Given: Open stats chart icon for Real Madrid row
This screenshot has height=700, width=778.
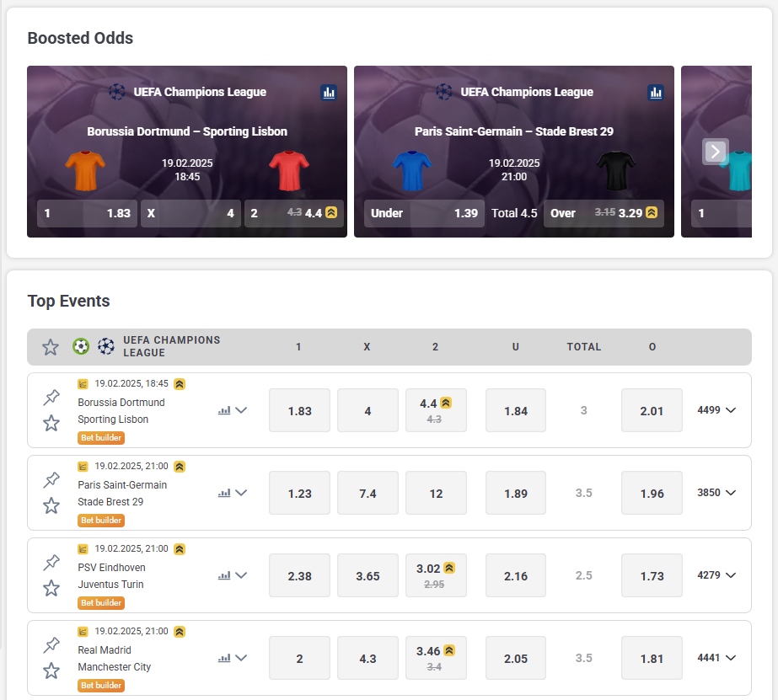Looking at the screenshot, I should (224, 658).
